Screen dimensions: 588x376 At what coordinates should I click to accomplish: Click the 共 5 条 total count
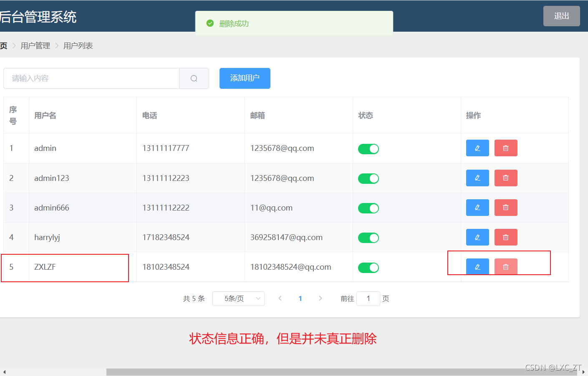(194, 298)
